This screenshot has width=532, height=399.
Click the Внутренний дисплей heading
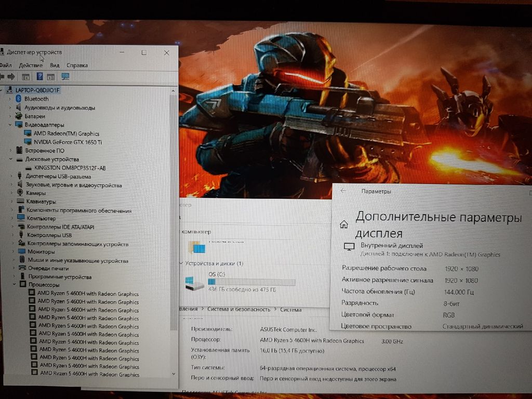pyautogui.click(x=392, y=245)
